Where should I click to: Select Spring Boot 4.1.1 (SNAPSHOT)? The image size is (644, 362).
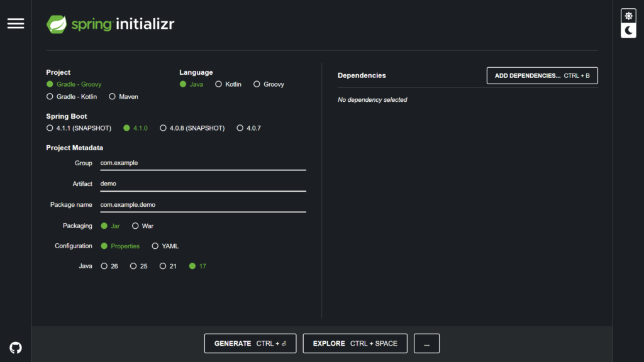coord(79,128)
